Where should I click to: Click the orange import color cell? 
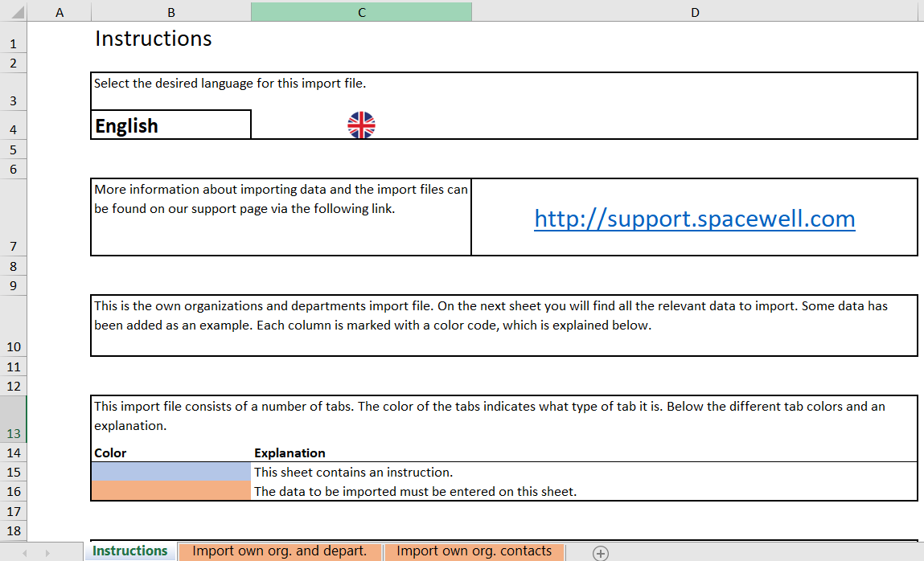[171, 491]
